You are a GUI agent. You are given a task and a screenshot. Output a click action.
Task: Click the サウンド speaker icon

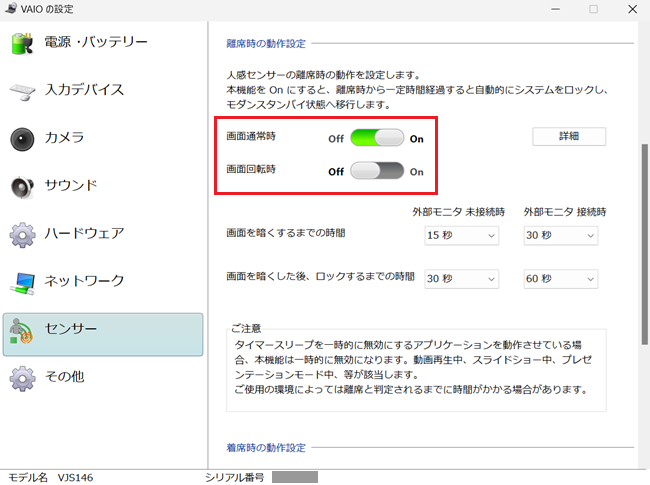22,187
